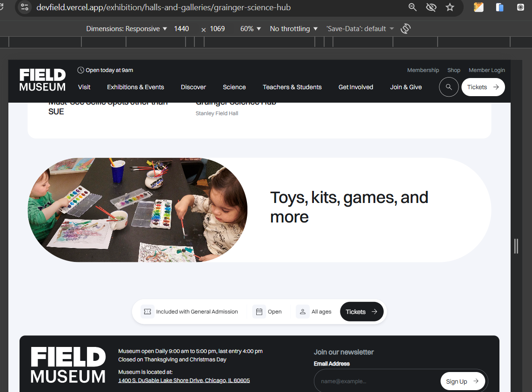
Task: Open the No throttling dropdown
Action: [x=293, y=29]
